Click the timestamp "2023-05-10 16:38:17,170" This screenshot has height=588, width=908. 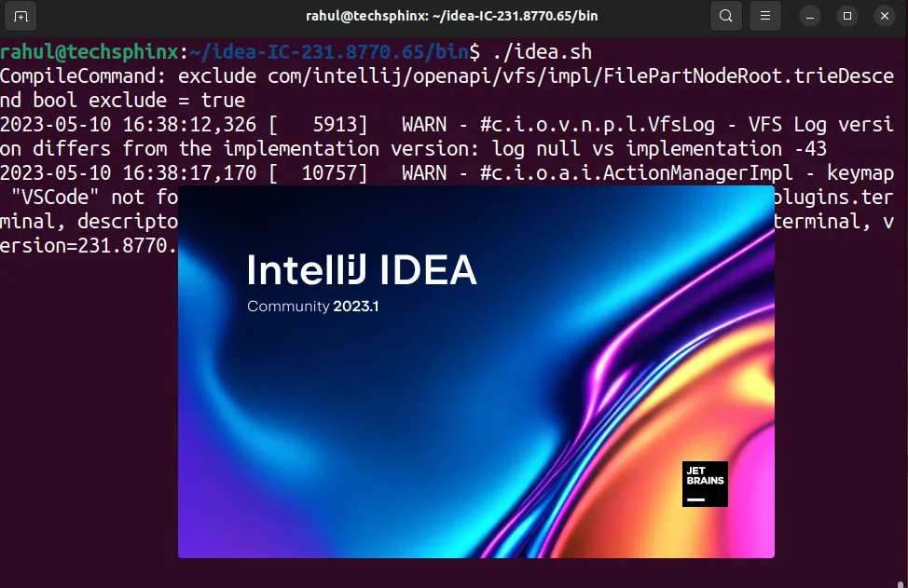point(128,173)
